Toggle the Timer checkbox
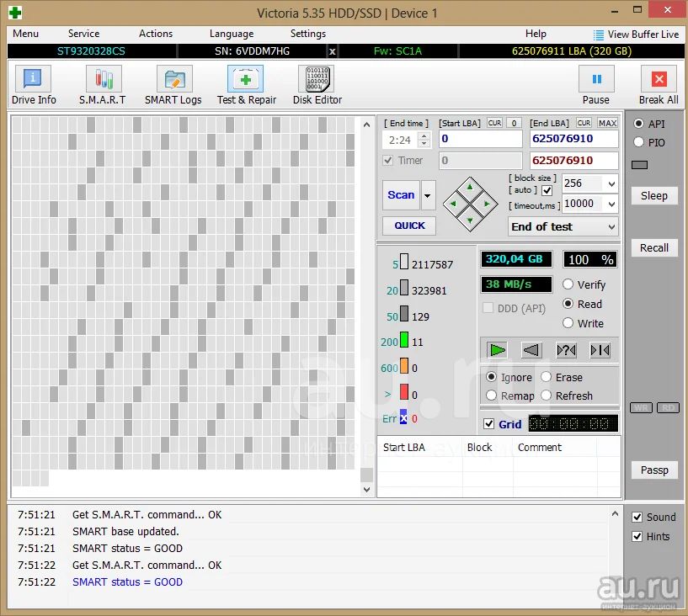The image size is (688, 616). tap(388, 161)
